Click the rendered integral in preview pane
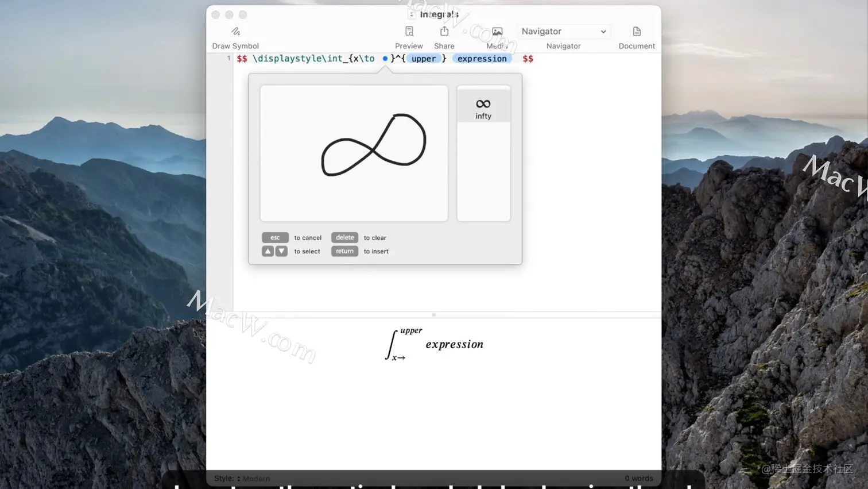 pyautogui.click(x=434, y=344)
